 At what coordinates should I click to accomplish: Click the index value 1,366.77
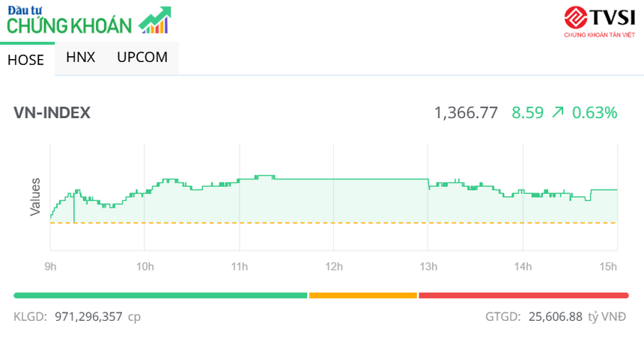pyautogui.click(x=466, y=113)
